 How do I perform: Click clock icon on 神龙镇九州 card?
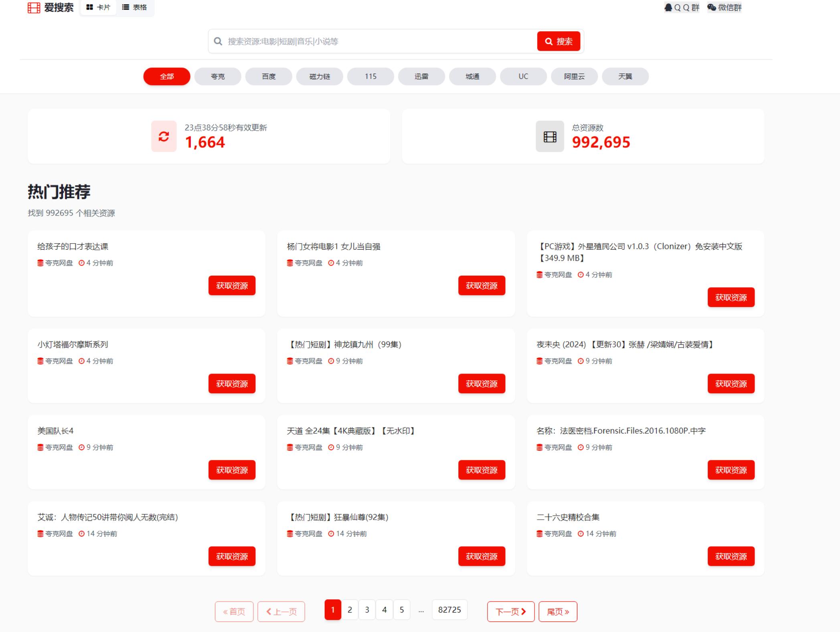point(331,361)
